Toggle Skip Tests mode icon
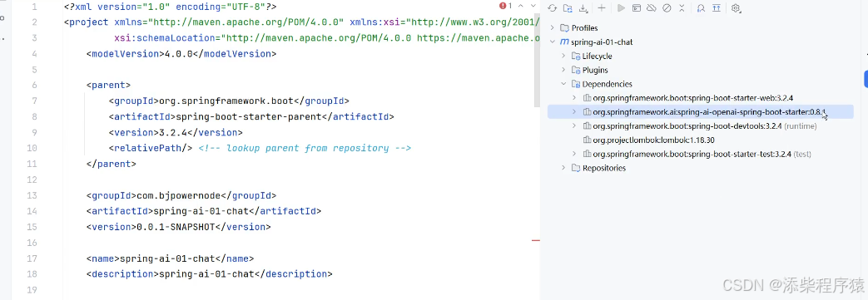868x300 pixels. [x=667, y=7]
